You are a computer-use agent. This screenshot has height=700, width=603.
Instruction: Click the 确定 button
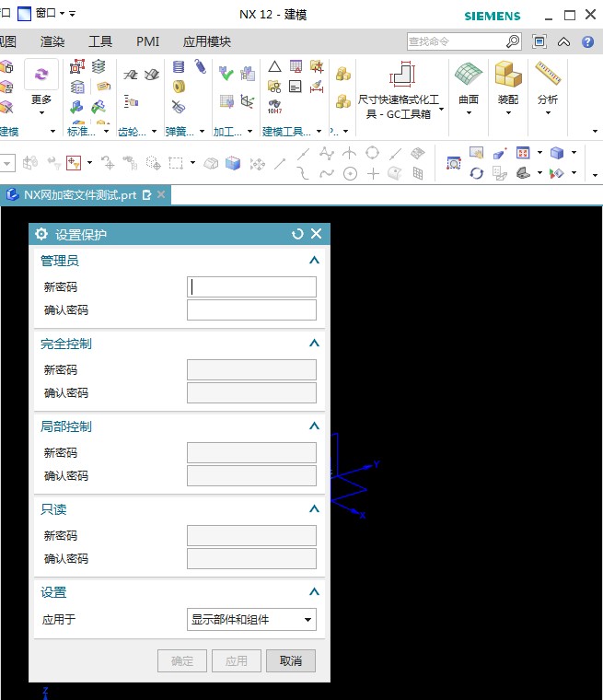(x=182, y=660)
